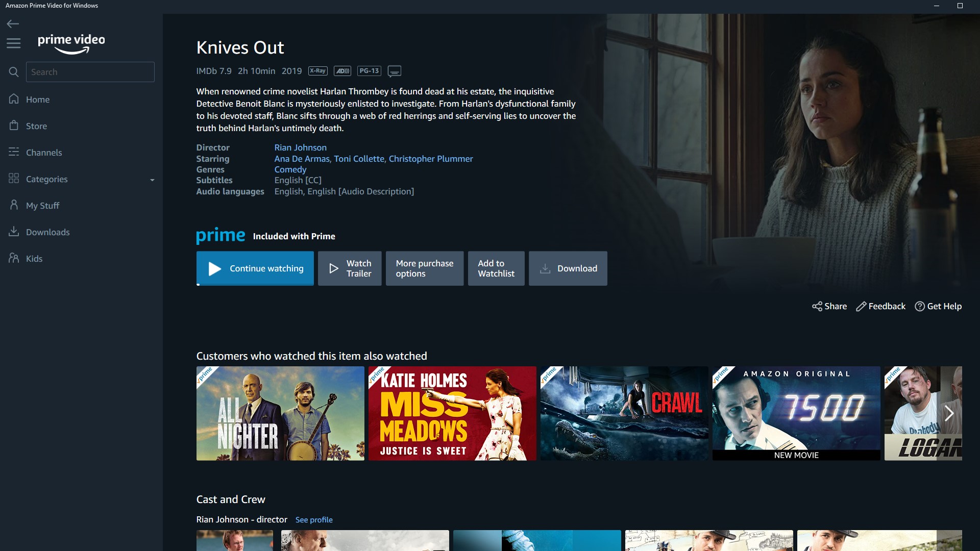Click More purchase options button
Screen dimensions: 980x551
[424, 268]
